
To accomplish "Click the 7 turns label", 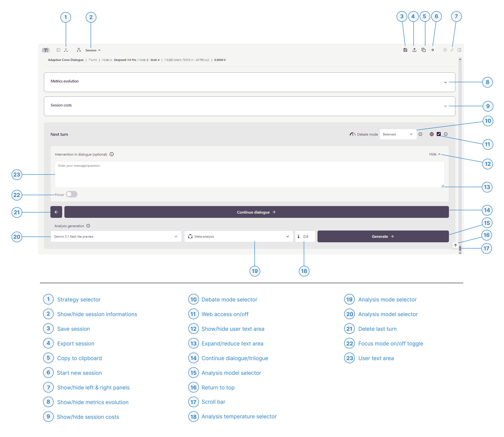I will (x=93, y=60).
